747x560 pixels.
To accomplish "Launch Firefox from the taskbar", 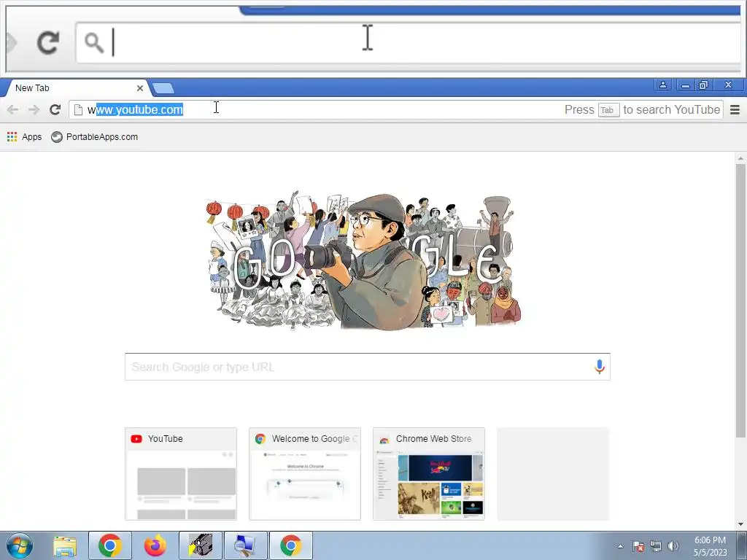I will coord(155,545).
